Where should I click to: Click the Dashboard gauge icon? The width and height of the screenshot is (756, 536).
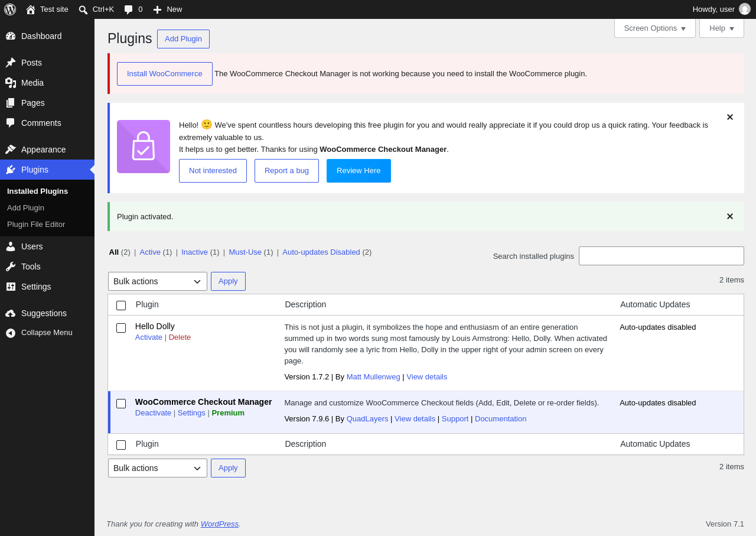(x=11, y=36)
